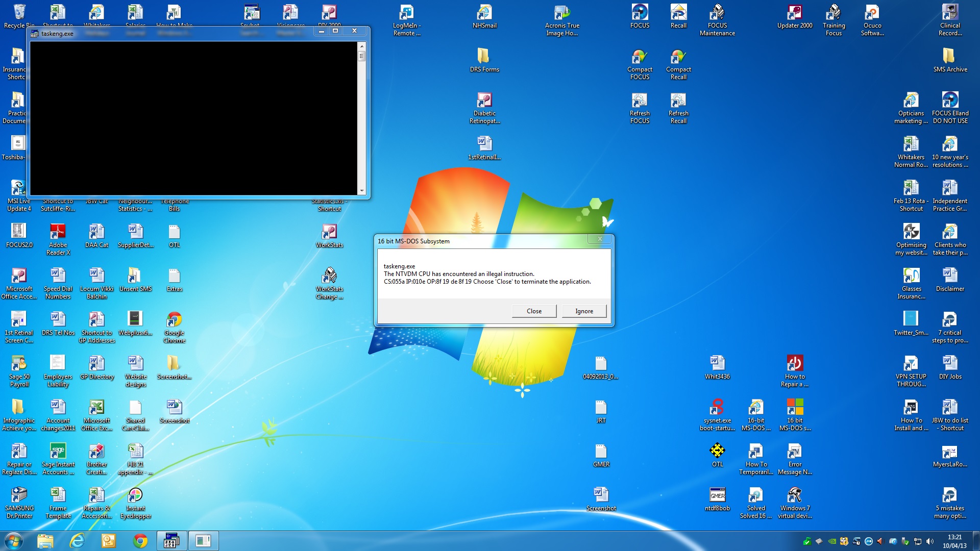Image resolution: width=980 pixels, height=551 pixels.
Task: Open Windows Explorer folder from the taskbar
Action: [x=45, y=541]
